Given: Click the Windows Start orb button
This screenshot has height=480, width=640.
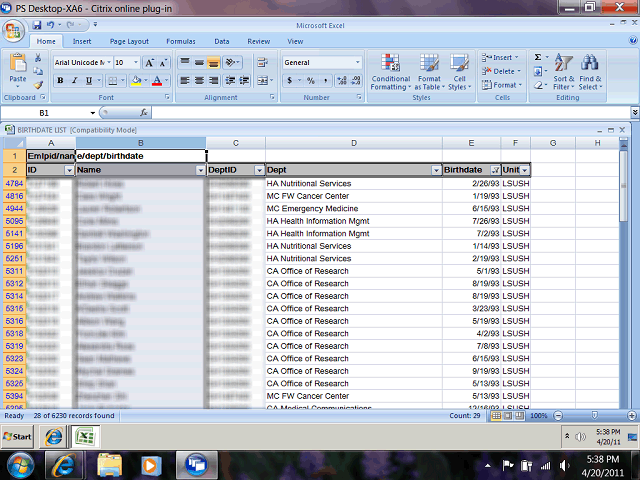Looking at the screenshot, I should point(20,464).
